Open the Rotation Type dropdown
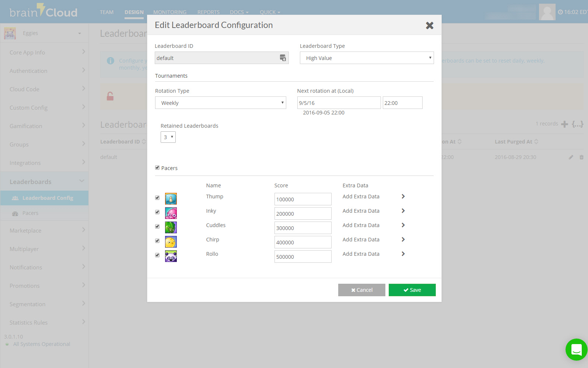 (x=220, y=103)
